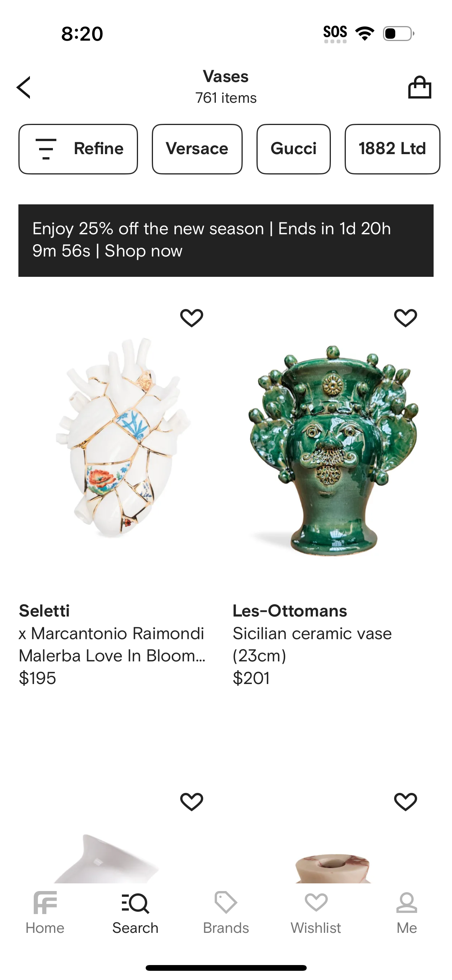Tap the Les-Ottomans brand name

(290, 611)
